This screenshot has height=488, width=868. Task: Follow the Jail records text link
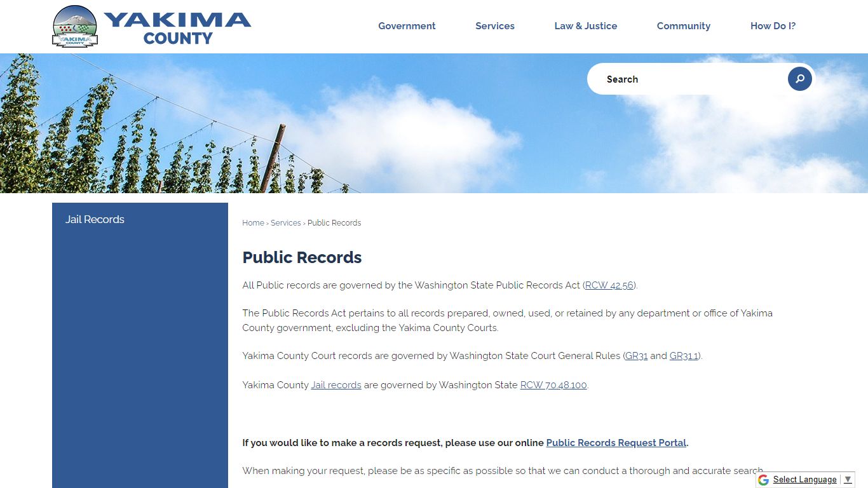click(336, 385)
